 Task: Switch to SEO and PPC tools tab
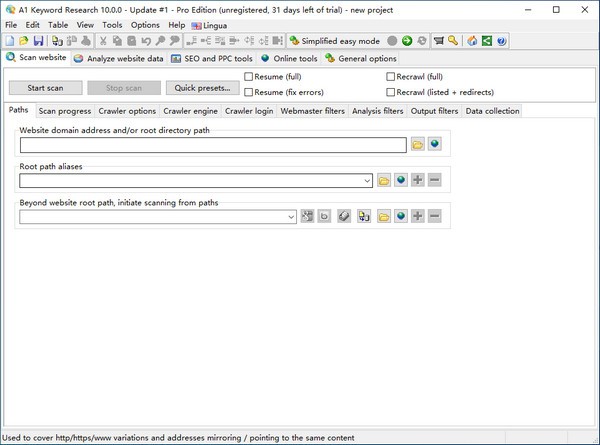(x=212, y=59)
